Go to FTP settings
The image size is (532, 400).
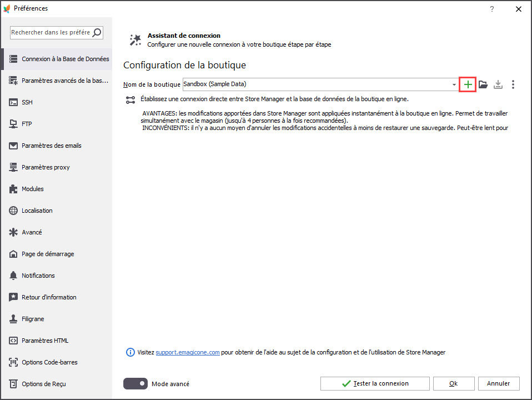pos(57,124)
